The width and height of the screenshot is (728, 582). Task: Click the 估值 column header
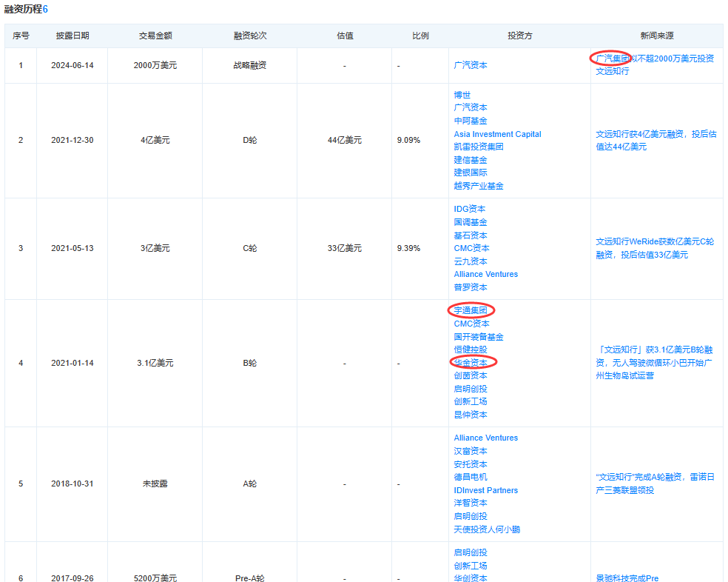345,36
